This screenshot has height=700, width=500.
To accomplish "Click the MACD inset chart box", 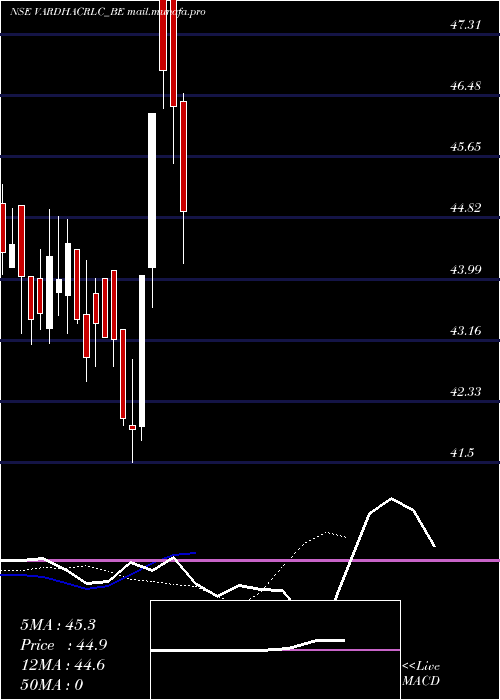I will 275,650.
